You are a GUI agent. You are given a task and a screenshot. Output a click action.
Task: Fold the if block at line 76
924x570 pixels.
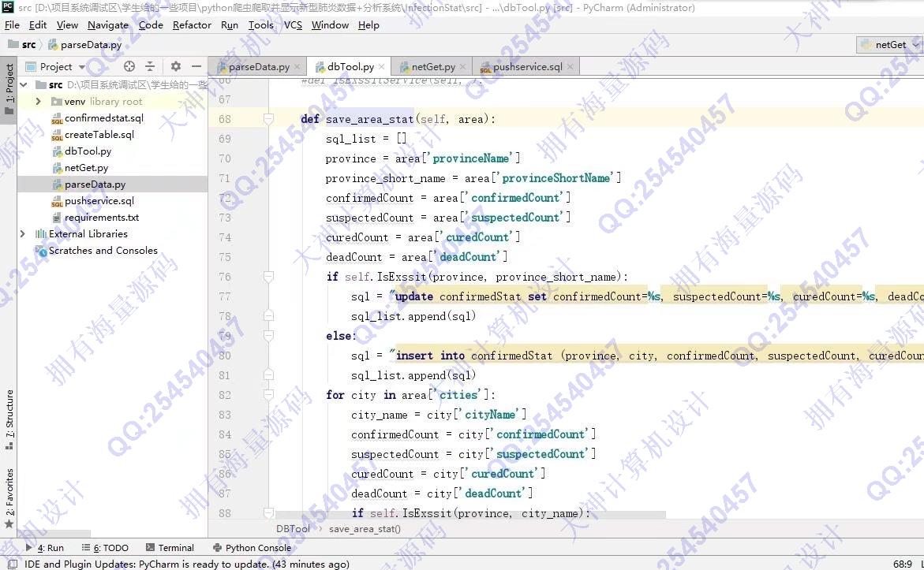[x=268, y=276]
